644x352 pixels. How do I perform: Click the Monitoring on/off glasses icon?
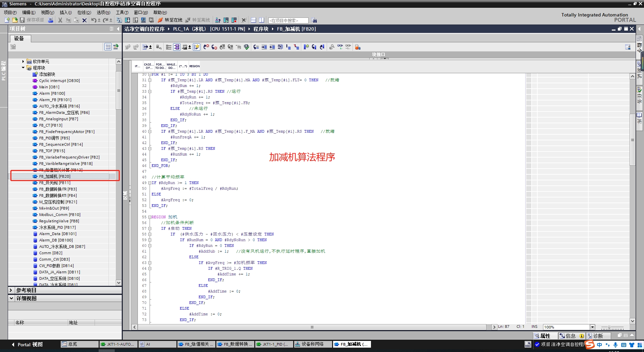point(340,47)
